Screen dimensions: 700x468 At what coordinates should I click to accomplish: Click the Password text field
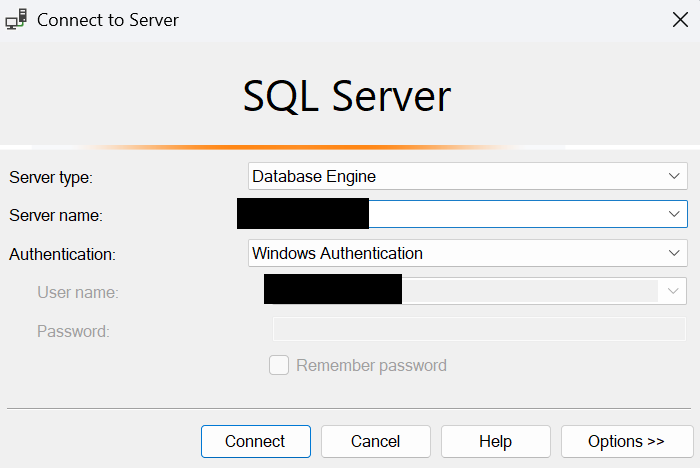pos(479,330)
